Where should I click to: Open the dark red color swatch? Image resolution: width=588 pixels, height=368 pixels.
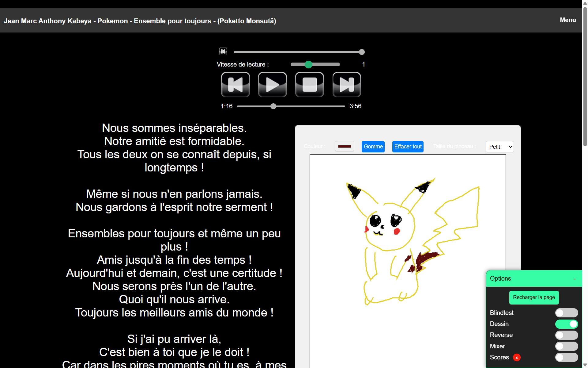tap(344, 147)
